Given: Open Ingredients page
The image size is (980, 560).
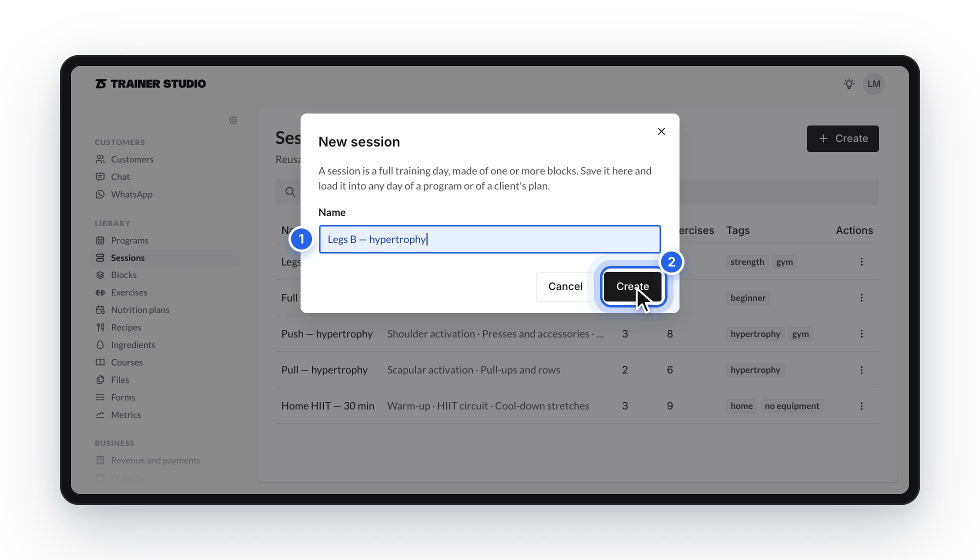Looking at the screenshot, I should click(133, 345).
